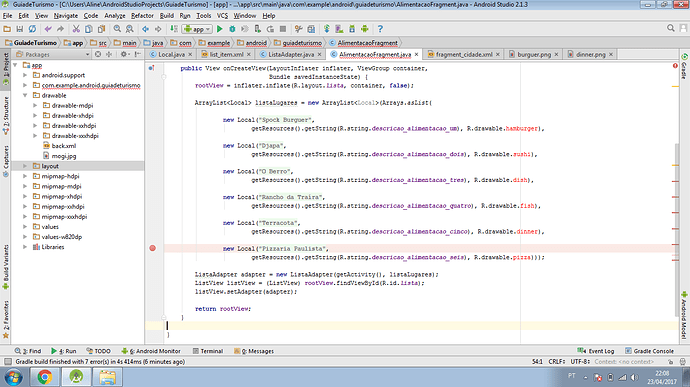Open the Terminal tool window
This screenshot has width=690, height=387.
point(208,351)
